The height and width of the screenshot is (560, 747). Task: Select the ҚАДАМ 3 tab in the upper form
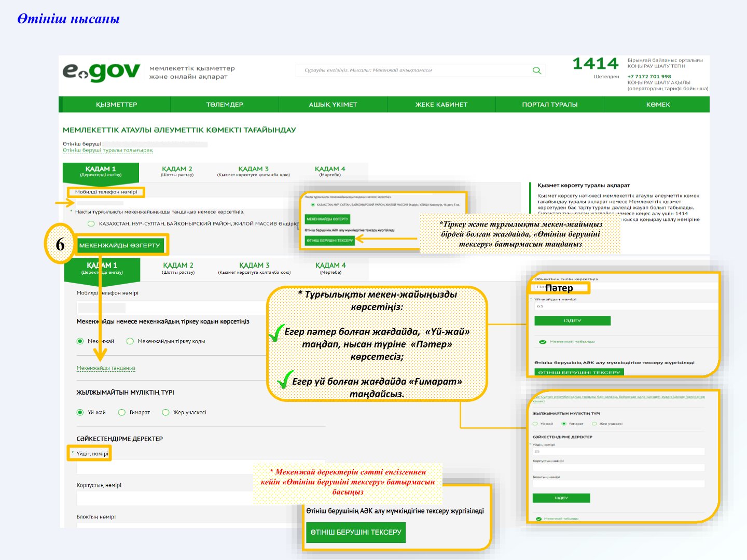253,172
